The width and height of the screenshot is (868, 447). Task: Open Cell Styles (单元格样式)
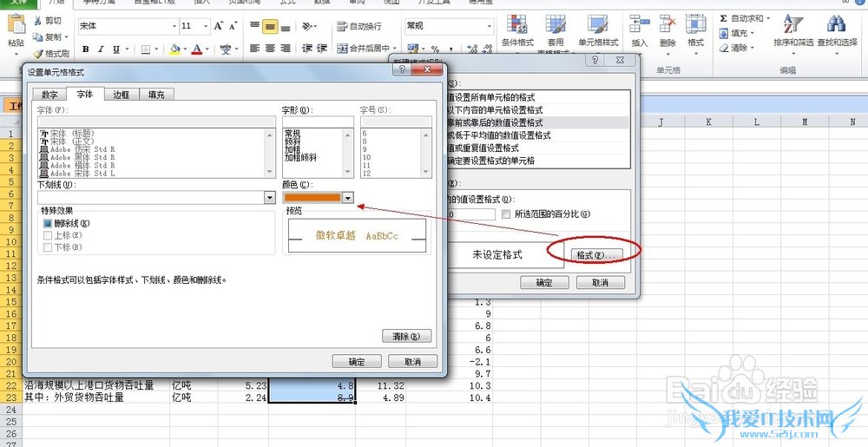point(598,31)
